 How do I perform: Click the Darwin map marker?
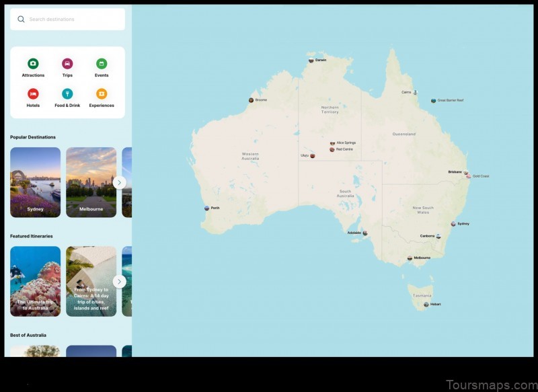(x=311, y=59)
